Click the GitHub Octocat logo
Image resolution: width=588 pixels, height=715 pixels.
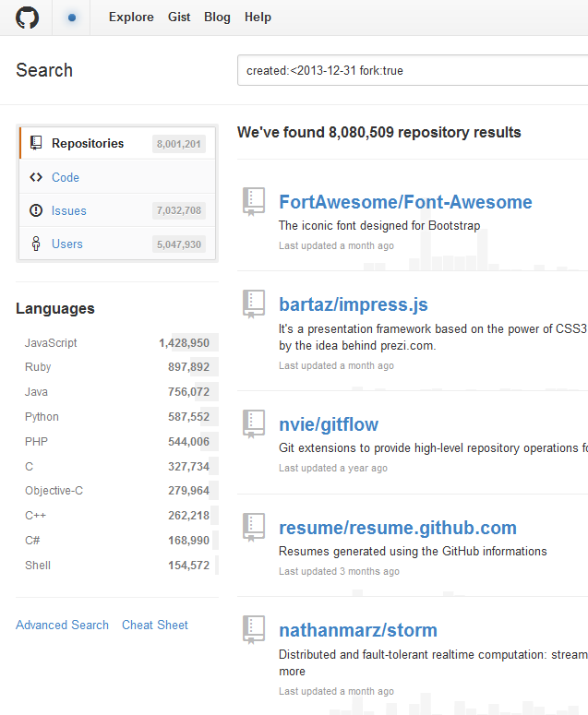(x=28, y=18)
